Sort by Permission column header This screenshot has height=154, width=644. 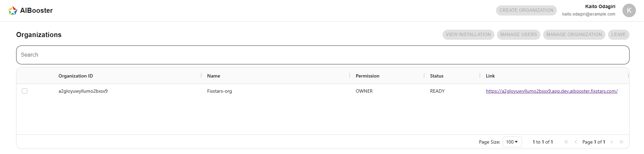[367, 76]
